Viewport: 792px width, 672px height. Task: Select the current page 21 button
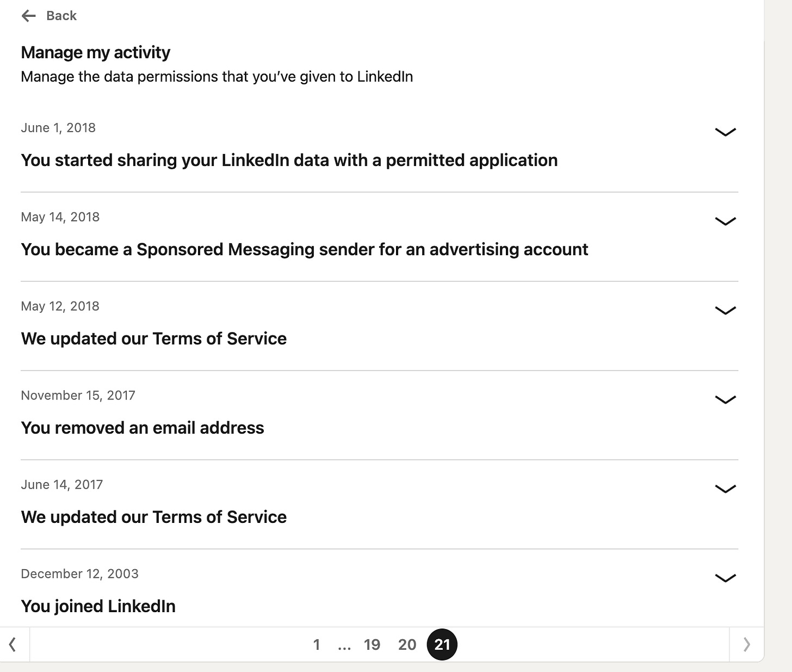pyautogui.click(x=442, y=645)
